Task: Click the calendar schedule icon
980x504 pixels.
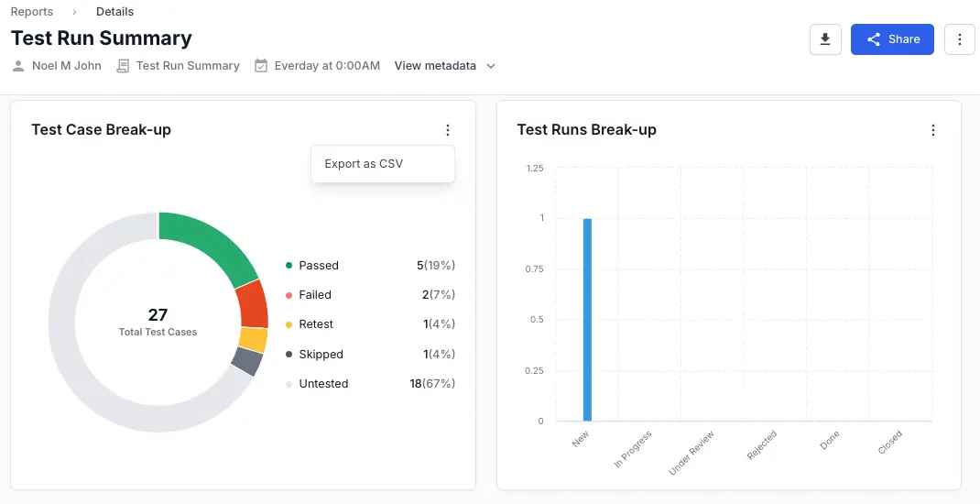Action: click(261, 66)
